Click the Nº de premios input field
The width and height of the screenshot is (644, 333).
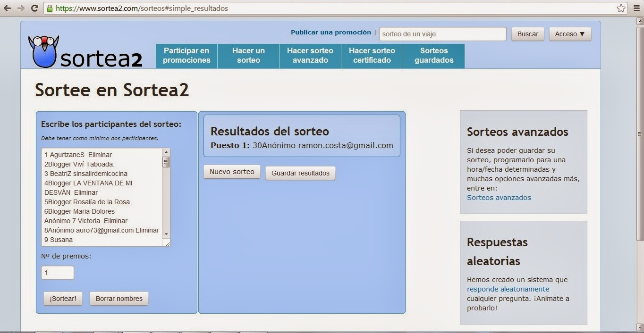pyautogui.click(x=58, y=273)
